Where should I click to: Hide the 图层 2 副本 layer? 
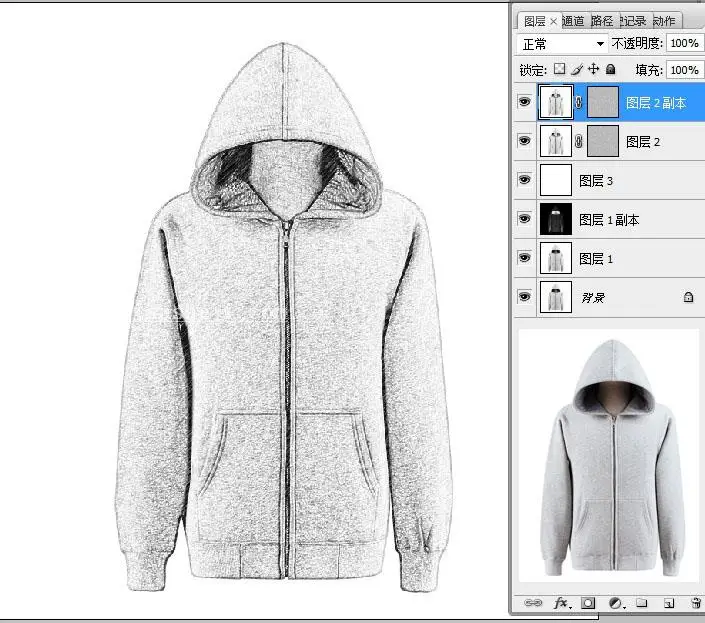pyautogui.click(x=524, y=102)
